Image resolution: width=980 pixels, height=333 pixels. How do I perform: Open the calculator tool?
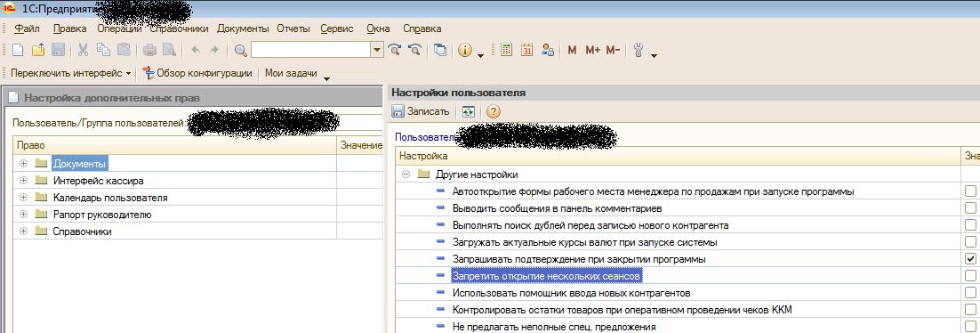click(x=507, y=51)
